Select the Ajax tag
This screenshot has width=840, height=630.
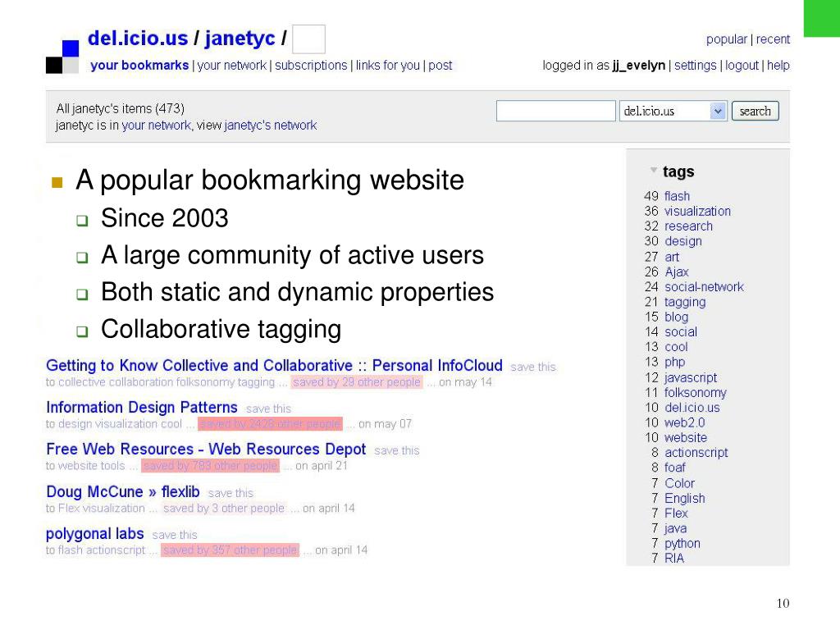(676, 272)
